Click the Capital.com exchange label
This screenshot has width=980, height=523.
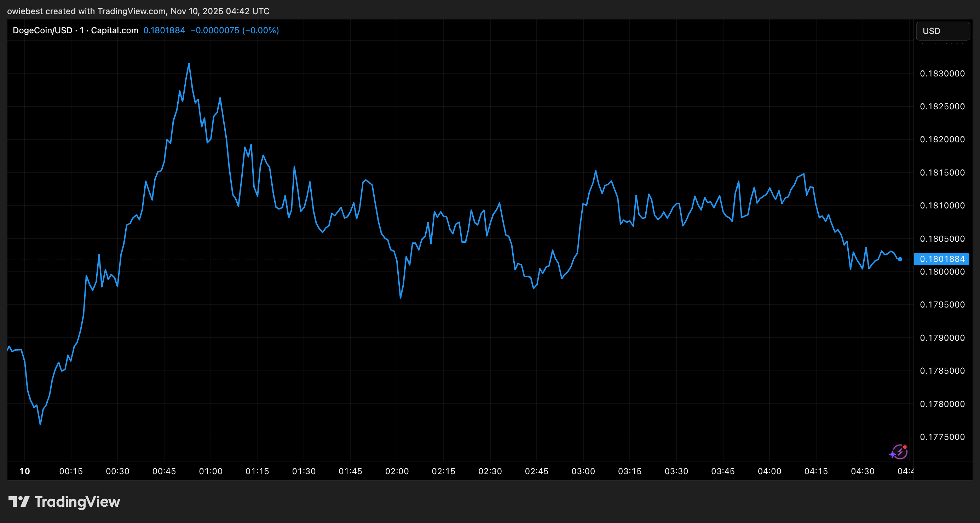[x=114, y=30]
